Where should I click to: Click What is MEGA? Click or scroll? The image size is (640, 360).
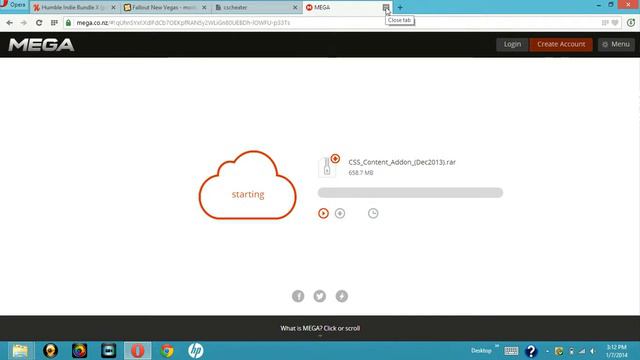[320, 328]
